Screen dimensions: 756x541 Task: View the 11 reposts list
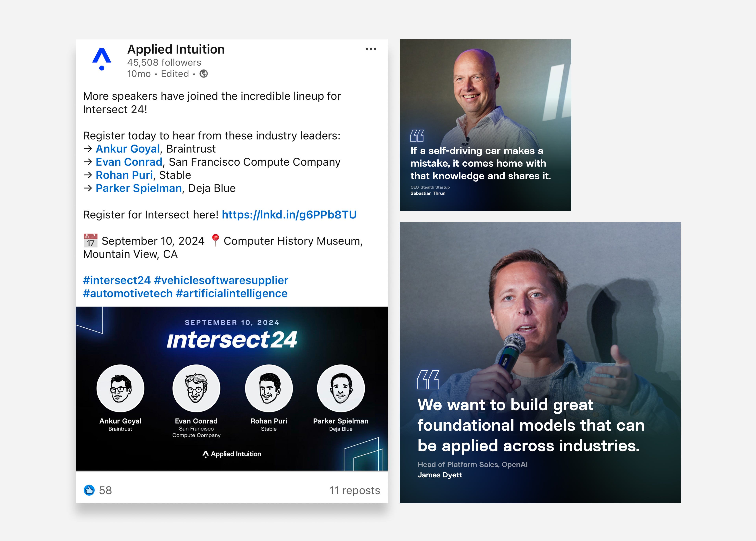[x=354, y=490]
